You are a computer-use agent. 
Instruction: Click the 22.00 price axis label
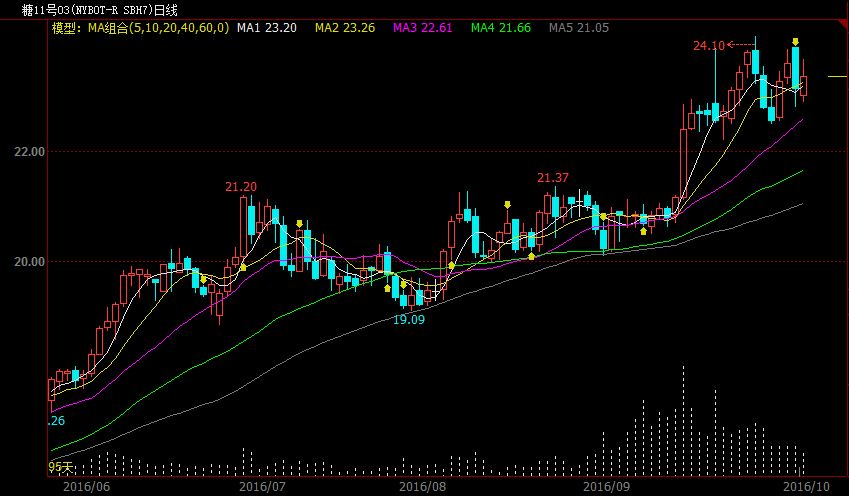coord(29,152)
